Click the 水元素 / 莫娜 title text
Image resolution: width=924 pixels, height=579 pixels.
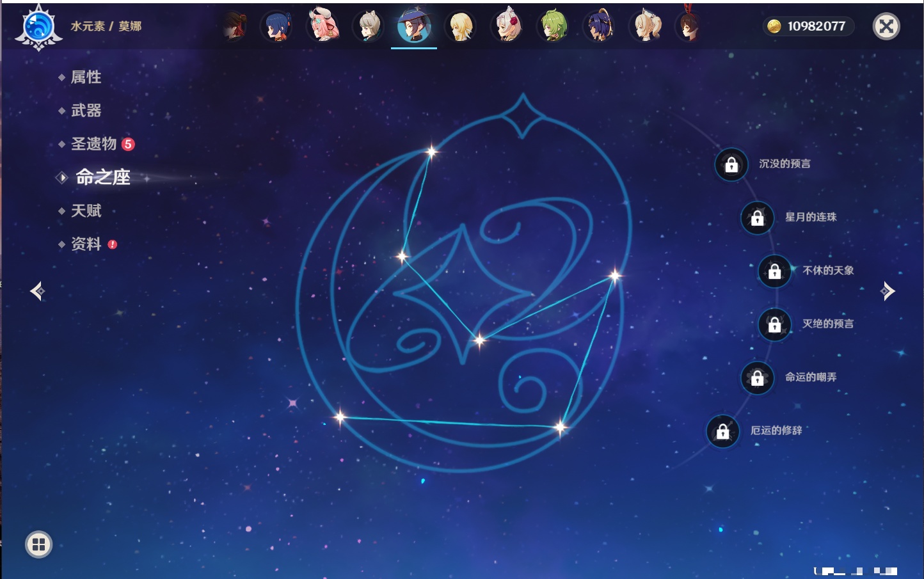tap(106, 26)
